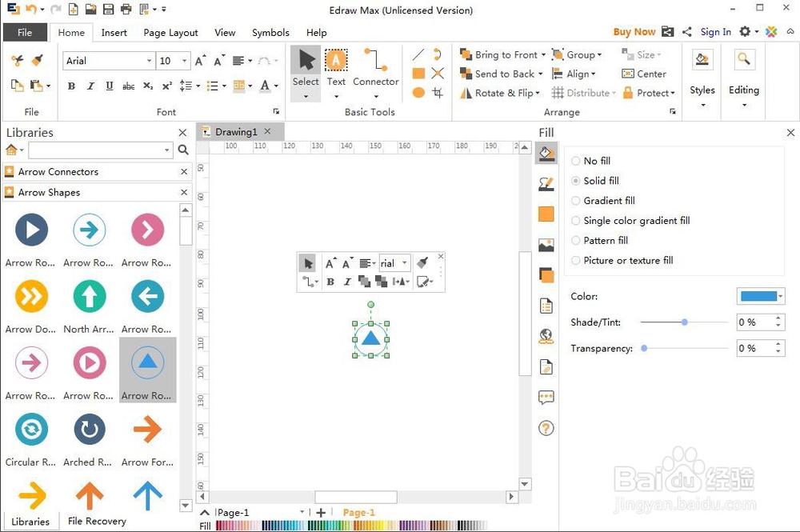The image size is (800, 532).
Task: Select the Text tool
Action: click(336, 72)
